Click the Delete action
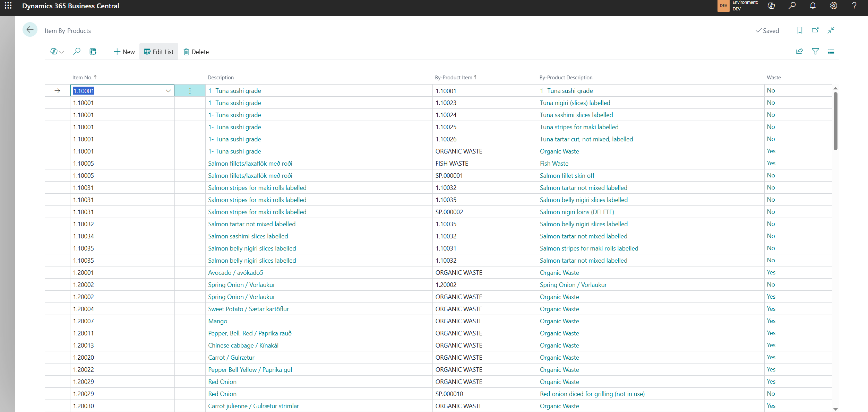868x412 pixels. point(196,52)
